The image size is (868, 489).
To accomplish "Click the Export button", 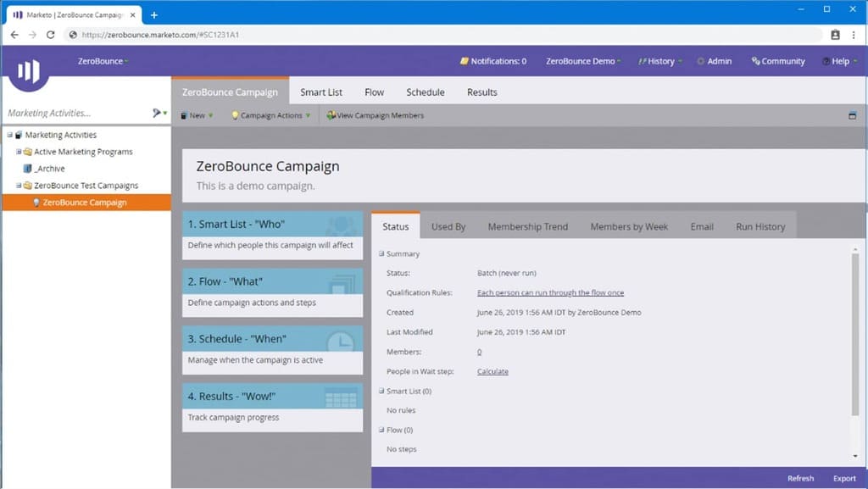I will (x=844, y=478).
